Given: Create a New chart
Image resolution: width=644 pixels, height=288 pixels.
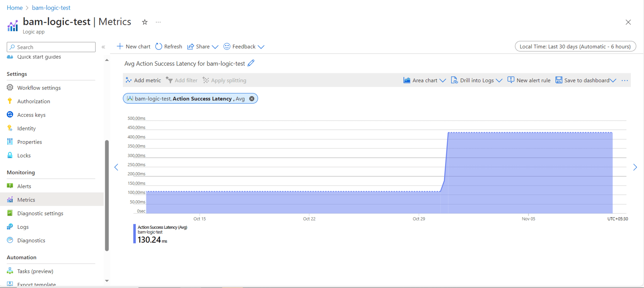Looking at the screenshot, I should (x=133, y=47).
